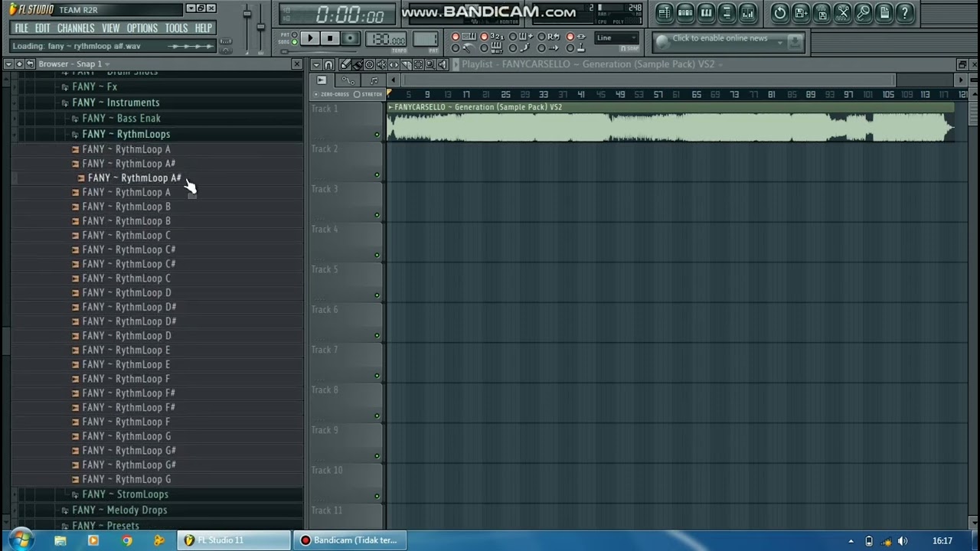Select the Mute tool in Playlist toolbar
The width and height of the screenshot is (980, 551).
coord(381,64)
